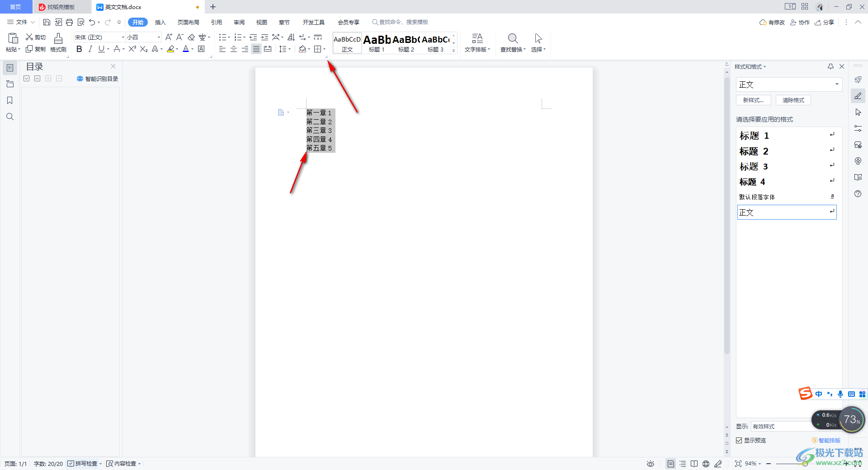Click the 分享 share button
This screenshot has width=868, height=470.
pyautogui.click(x=825, y=22)
